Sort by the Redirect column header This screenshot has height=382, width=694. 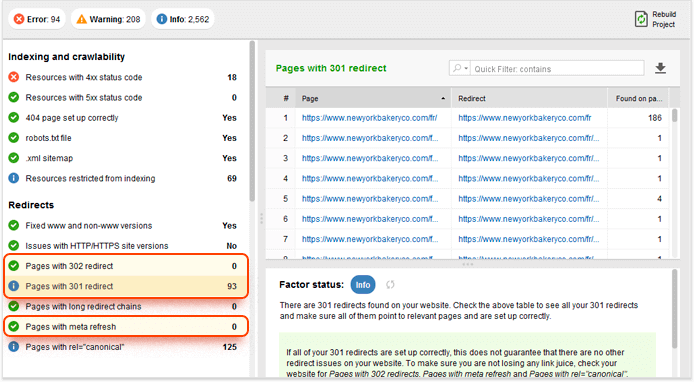[529, 98]
